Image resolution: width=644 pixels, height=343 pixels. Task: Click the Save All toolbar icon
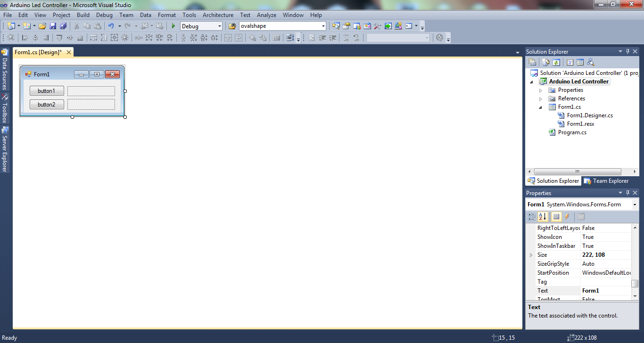[x=63, y=26]
